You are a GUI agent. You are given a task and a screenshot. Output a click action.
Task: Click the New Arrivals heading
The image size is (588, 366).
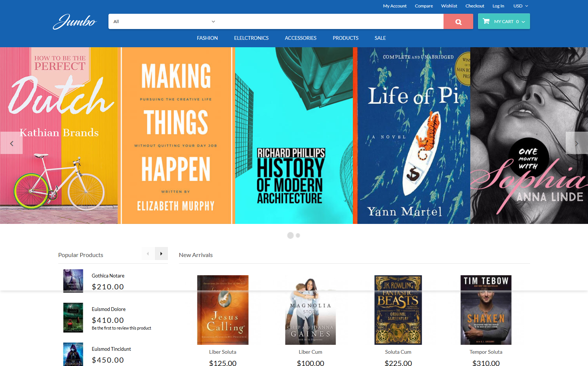point(196,255)
